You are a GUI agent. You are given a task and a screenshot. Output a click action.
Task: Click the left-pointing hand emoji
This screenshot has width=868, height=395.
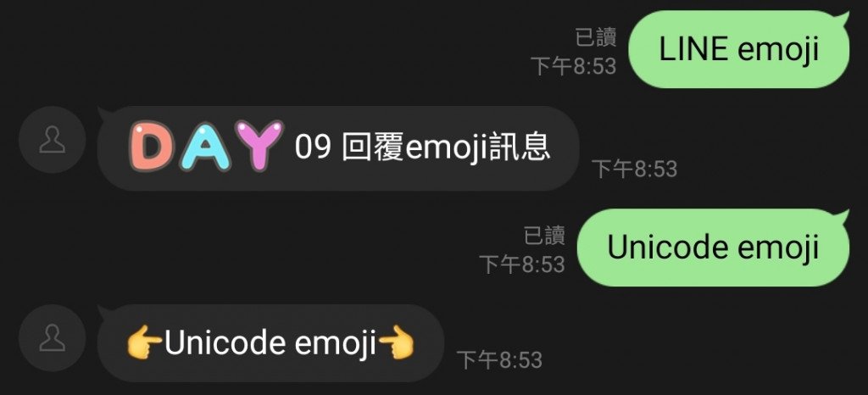click(397, 342)
